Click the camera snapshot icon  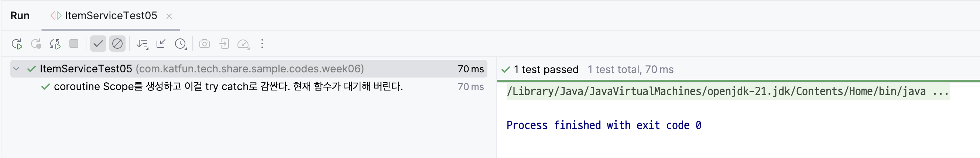[x=204, y=44]
